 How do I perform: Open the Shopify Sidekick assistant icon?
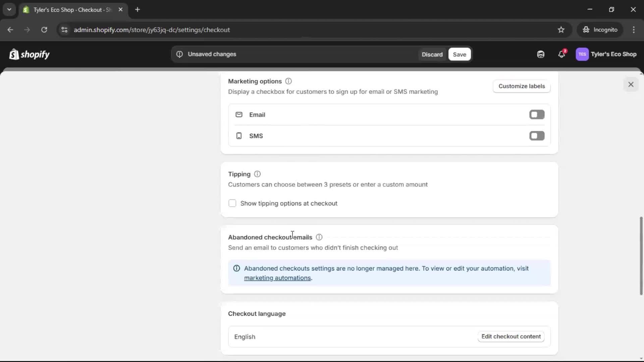click(x=540, y=54)
